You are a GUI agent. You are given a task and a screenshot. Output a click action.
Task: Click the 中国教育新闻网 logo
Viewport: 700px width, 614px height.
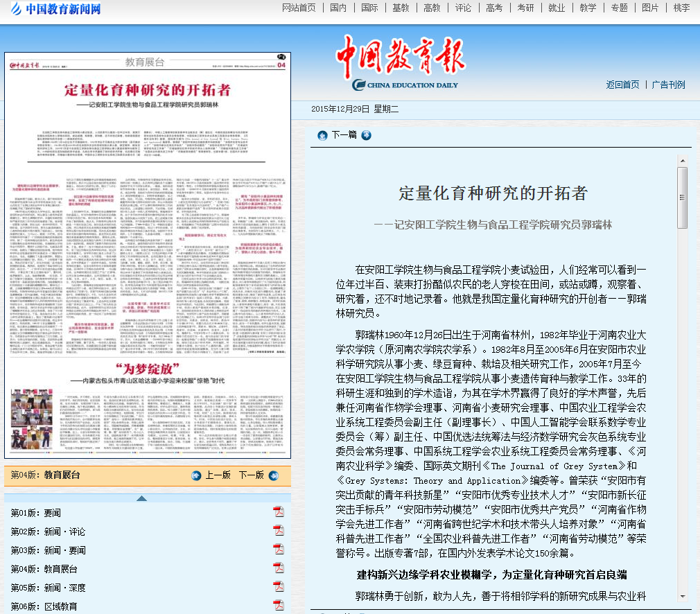[x=55, y=9]
